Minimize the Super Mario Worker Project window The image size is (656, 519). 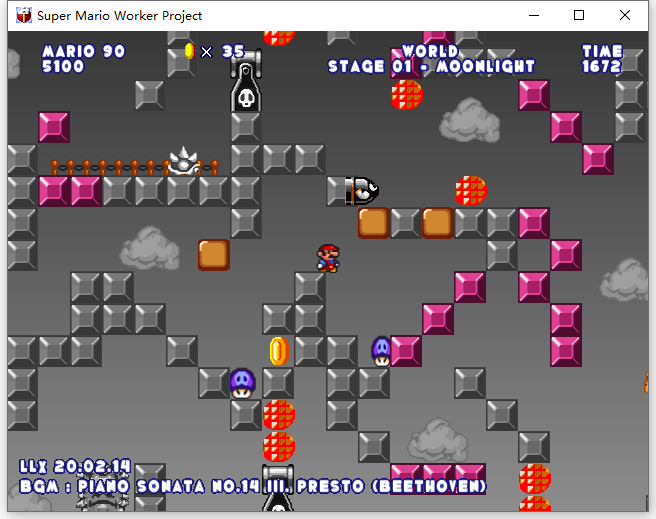(534, 15)
